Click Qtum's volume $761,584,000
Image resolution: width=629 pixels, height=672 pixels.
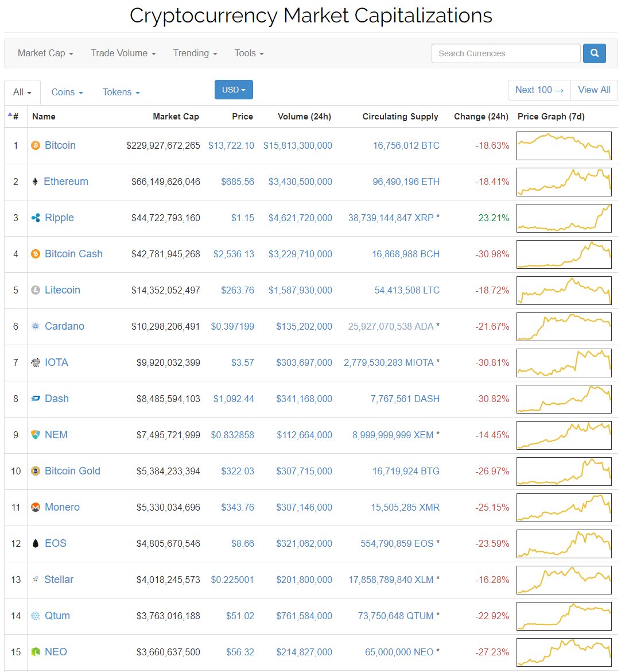304,616
